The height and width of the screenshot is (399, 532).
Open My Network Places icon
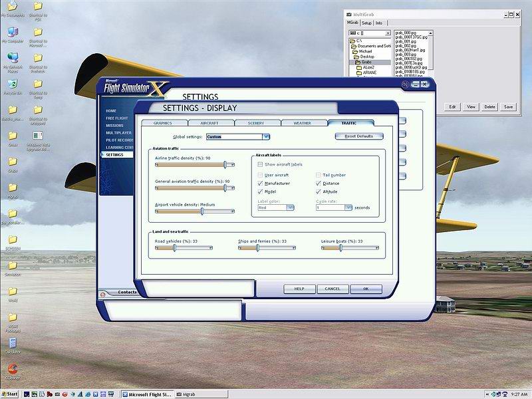pos(12,58)
